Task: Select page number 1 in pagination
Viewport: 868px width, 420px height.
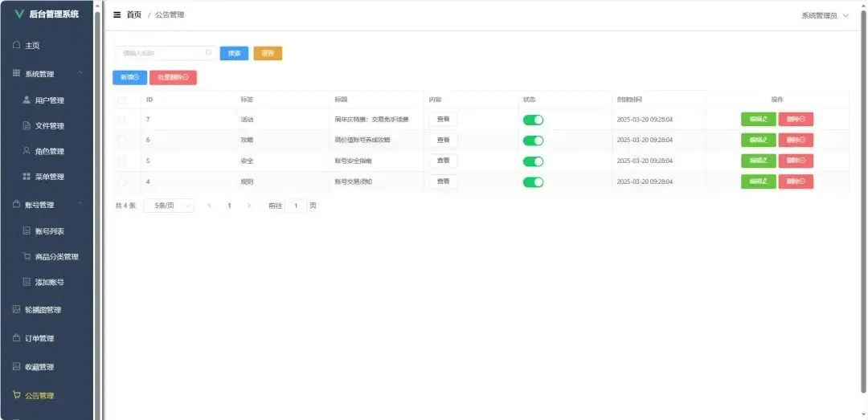Action: [229, 206]
